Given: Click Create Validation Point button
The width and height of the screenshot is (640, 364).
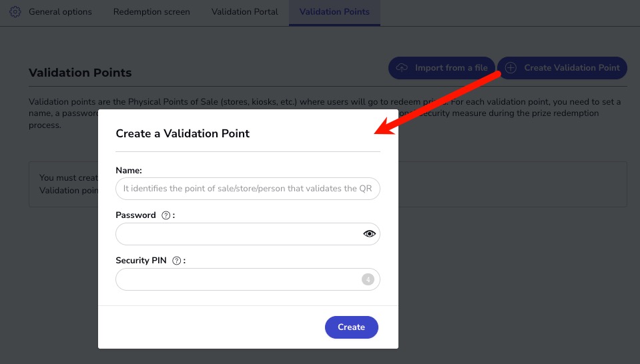Looking at the screenshot, I should (x=562, y=67).
